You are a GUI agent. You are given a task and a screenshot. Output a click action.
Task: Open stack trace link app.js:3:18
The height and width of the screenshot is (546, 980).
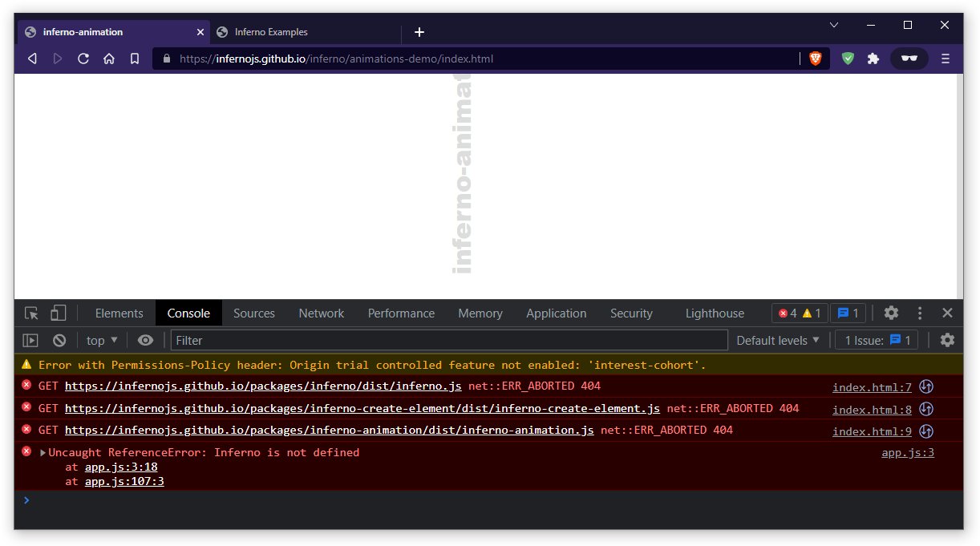tap(121, 467)
